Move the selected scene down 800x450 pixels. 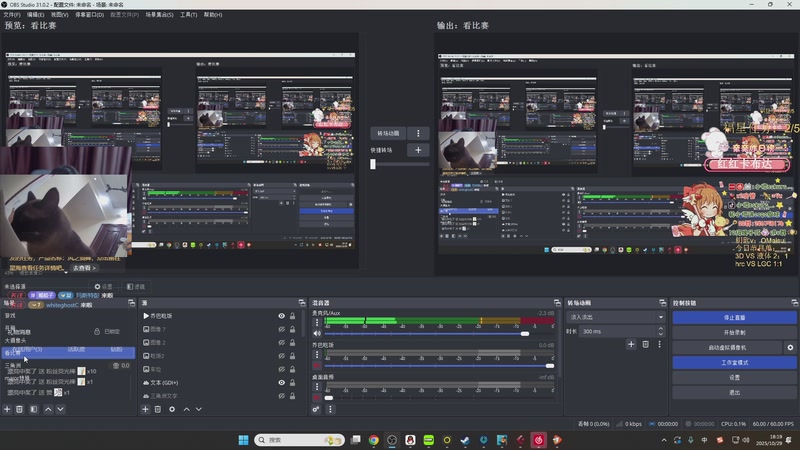pyautogui.click(x=60, y=409)
